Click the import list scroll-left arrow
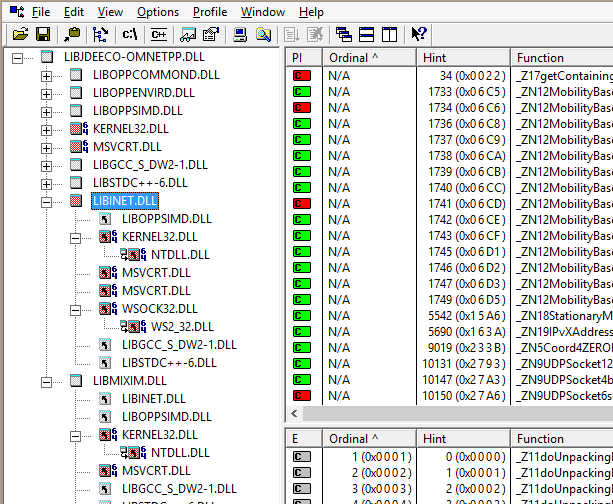This screenshot has height=504, width=613. 294,414
